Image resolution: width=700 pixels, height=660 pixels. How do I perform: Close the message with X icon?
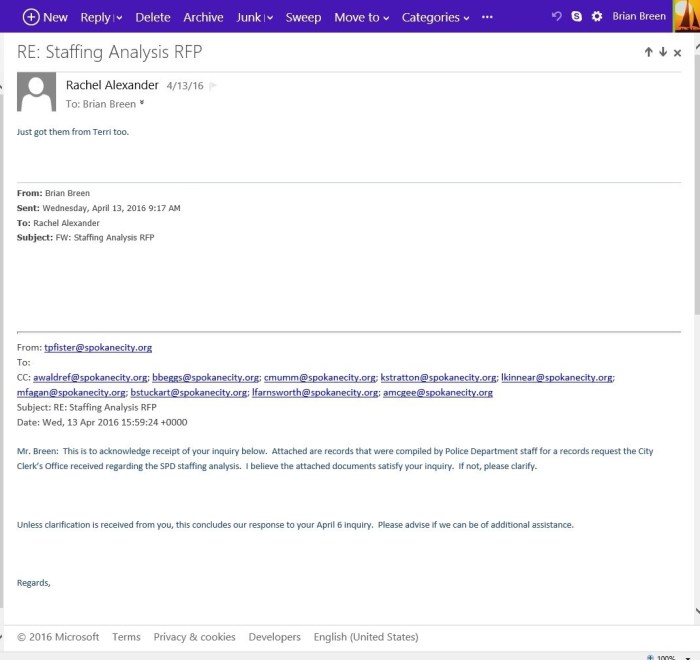coord(677,53)
